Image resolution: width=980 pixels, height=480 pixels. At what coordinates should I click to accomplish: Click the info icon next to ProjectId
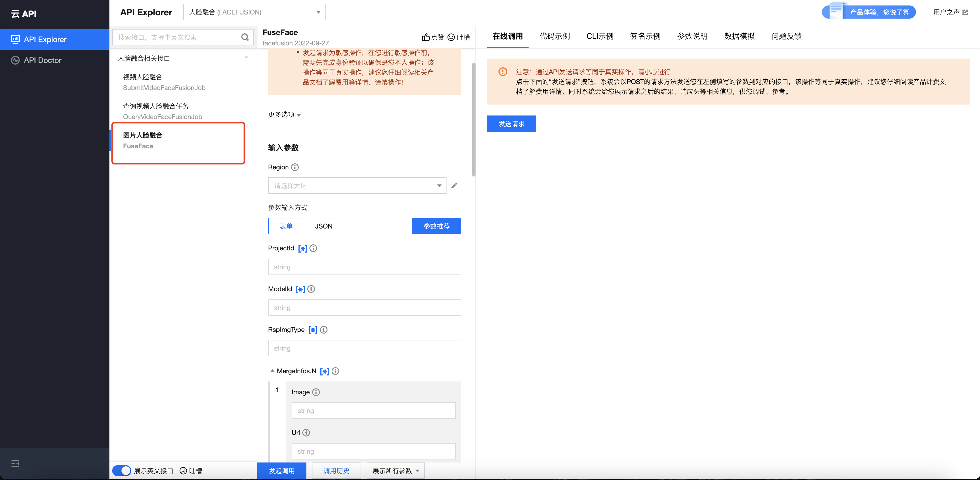coord(313,248)
